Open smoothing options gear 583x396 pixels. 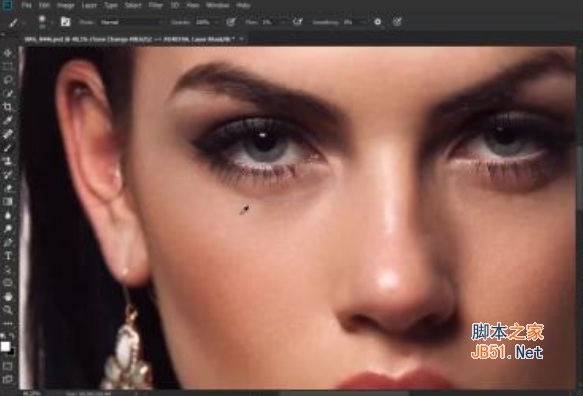point(377,22)
